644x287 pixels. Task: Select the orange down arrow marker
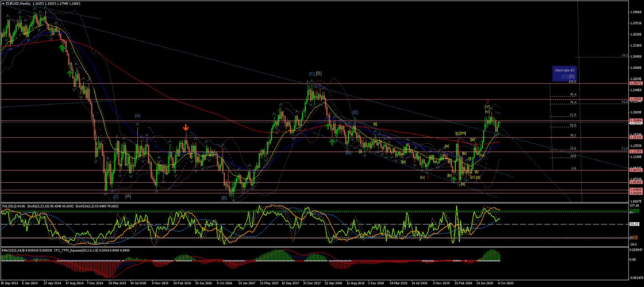[x=186, y=128]
